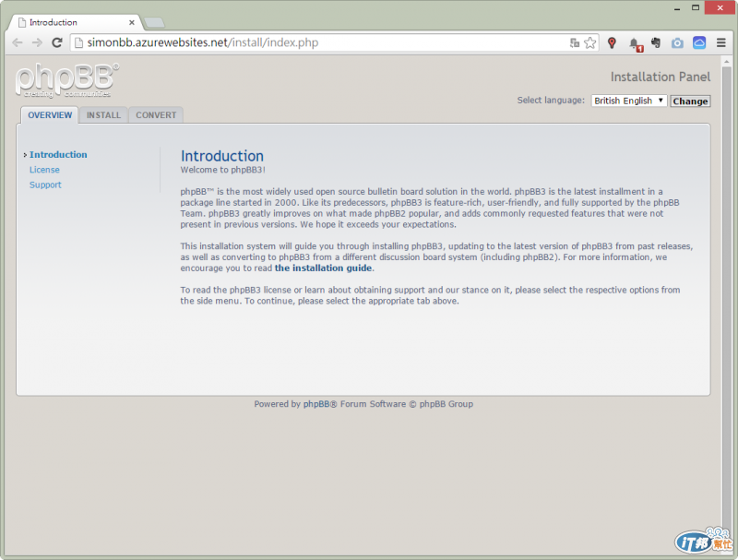Image resolution: width=738 pixels, height=560 pixels.
Task: Select the Introduction browser tab
Action: 76,22
